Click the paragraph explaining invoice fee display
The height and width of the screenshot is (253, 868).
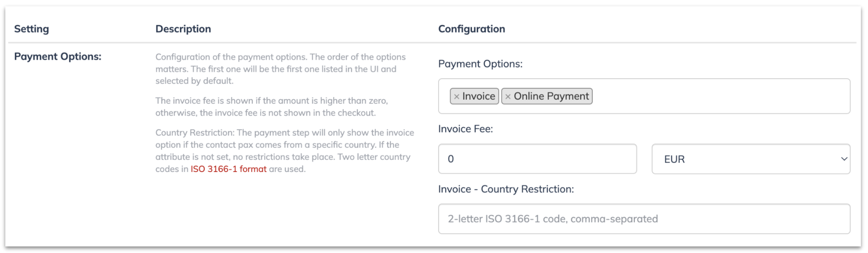coord(272,107)
